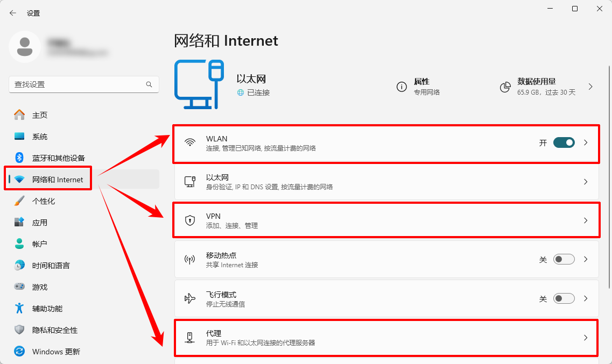Select 蓝牙和其他设备 in the sidebar
This screenshot has width=612, height=364.
coord(84,158)
